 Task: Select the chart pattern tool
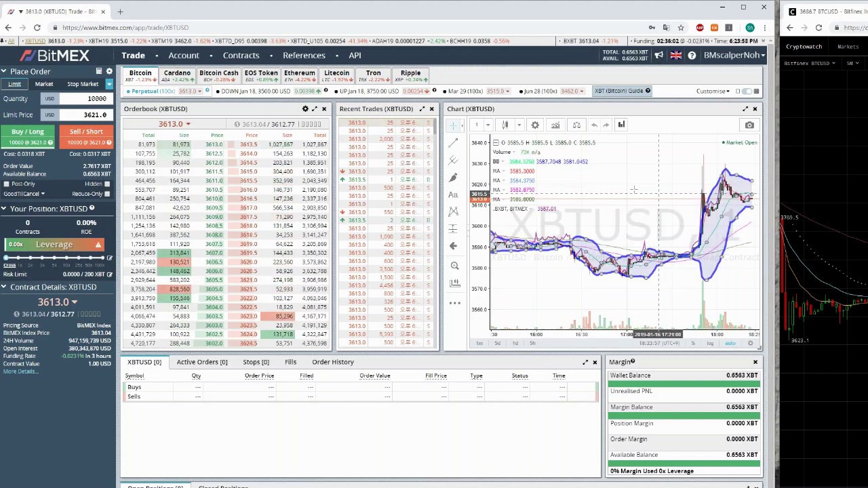[454, 211]
